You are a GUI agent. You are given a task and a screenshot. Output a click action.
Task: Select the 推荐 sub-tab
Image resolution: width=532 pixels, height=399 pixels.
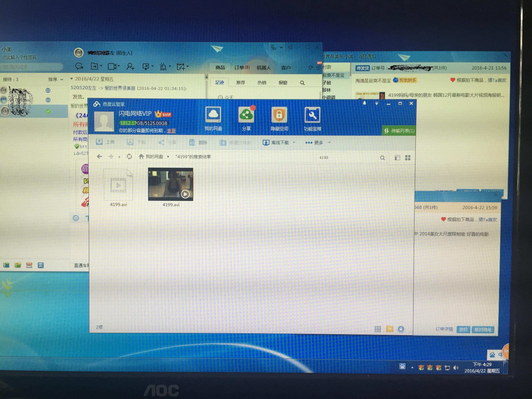tap(241, 82)
